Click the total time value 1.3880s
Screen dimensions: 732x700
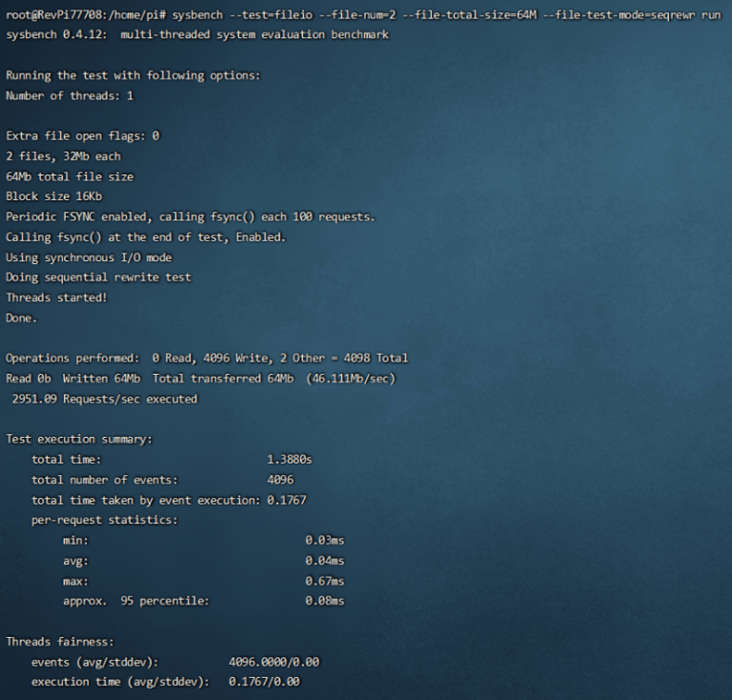coord(290,460)
